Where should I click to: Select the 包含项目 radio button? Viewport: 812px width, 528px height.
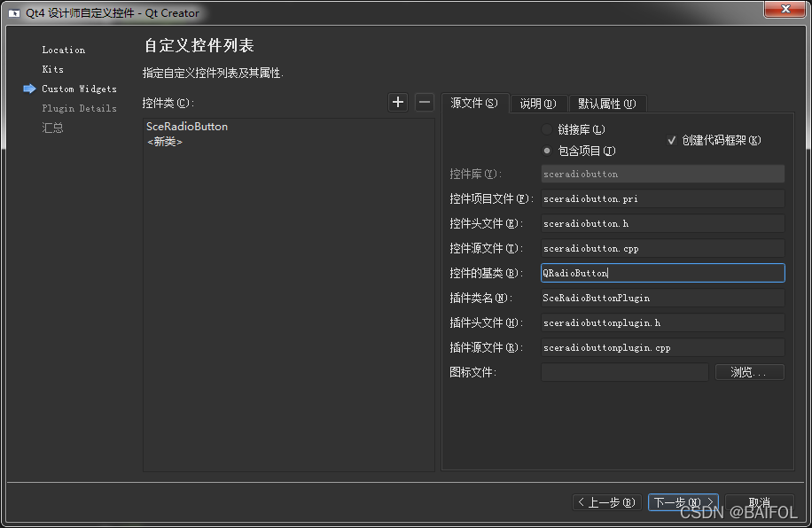coord(547,151)
